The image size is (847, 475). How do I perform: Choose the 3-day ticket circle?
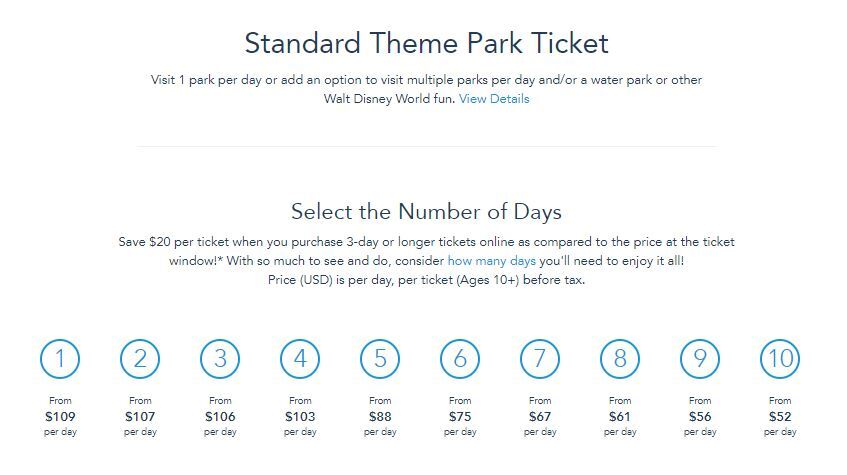[220, 359]
